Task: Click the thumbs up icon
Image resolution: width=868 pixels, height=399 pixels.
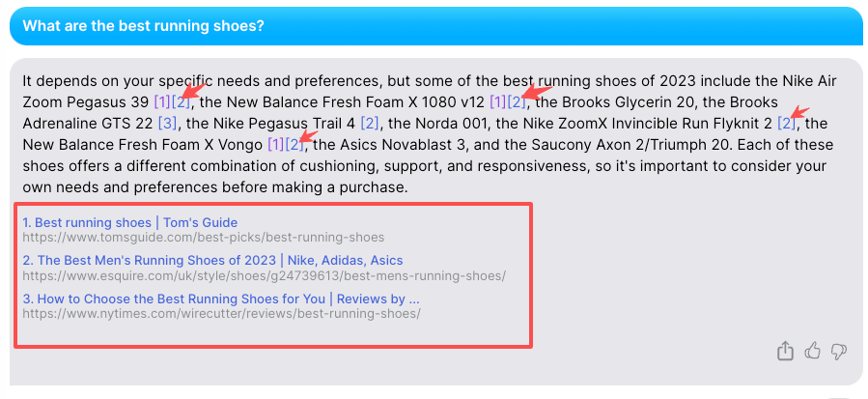Action: pos(812,351)
